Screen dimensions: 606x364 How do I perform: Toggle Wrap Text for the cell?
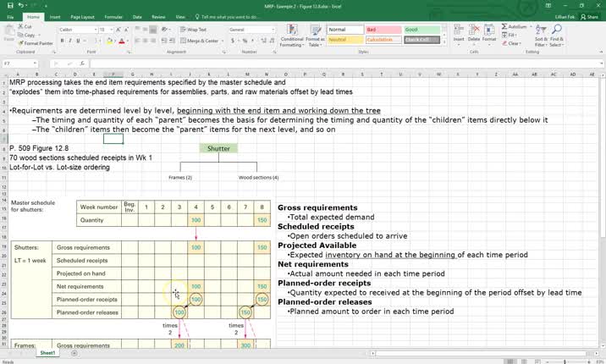click(194, 30)
